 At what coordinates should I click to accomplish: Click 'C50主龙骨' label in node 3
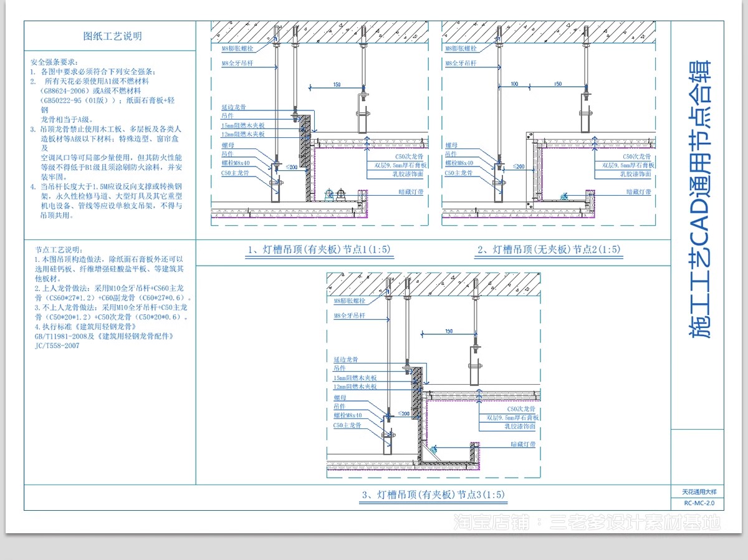pos(347,425)
